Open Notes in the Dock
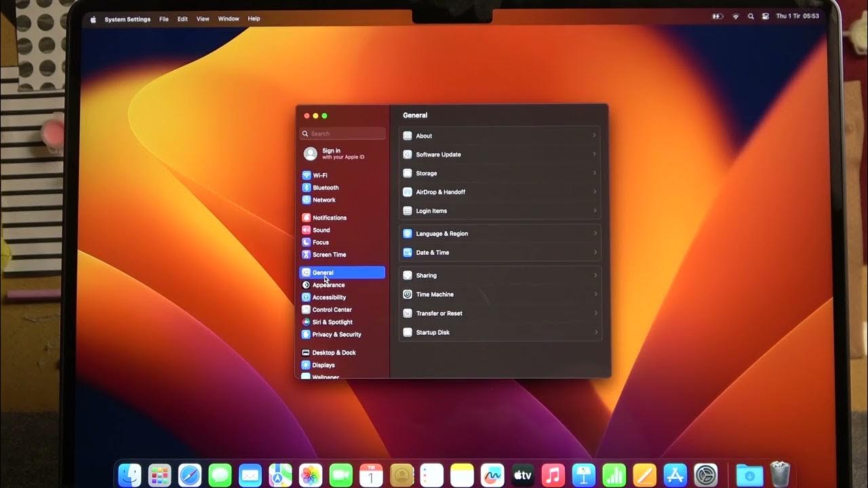 pos(462,475)
